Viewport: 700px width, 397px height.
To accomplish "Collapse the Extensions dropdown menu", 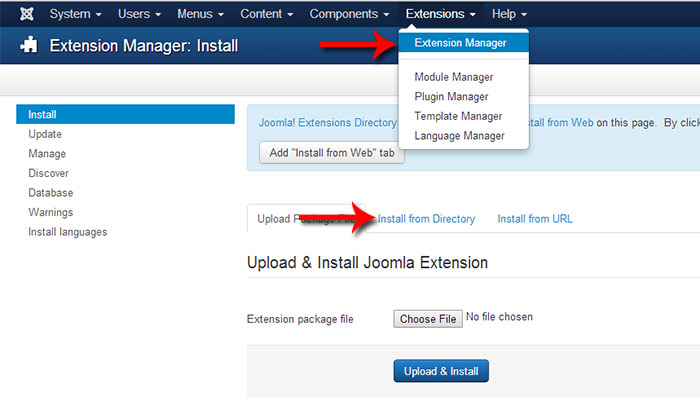I will click(440, 14).
